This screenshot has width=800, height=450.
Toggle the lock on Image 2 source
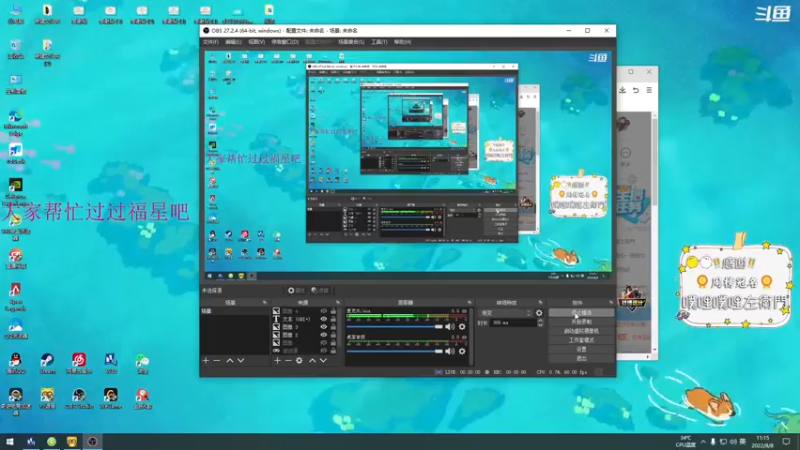click(333, 335)
